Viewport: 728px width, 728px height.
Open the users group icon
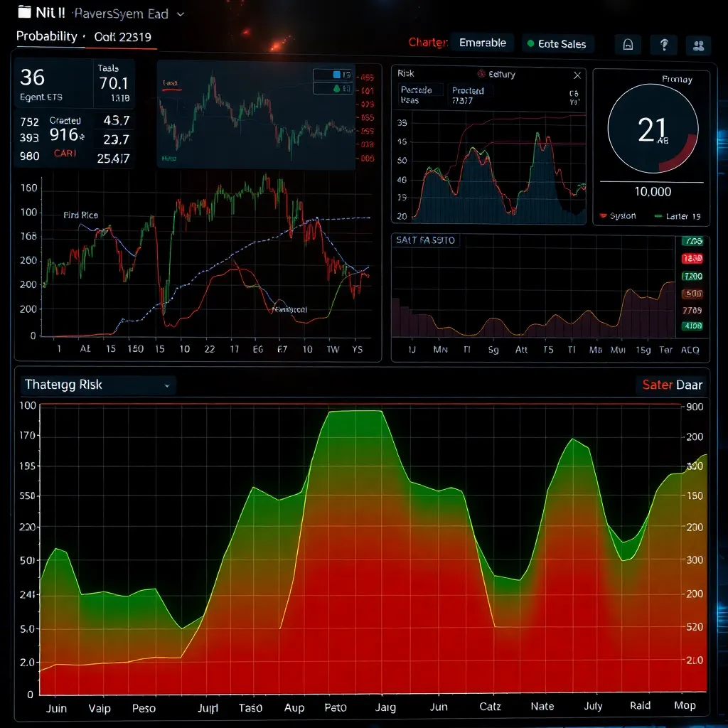pos(698,45)
